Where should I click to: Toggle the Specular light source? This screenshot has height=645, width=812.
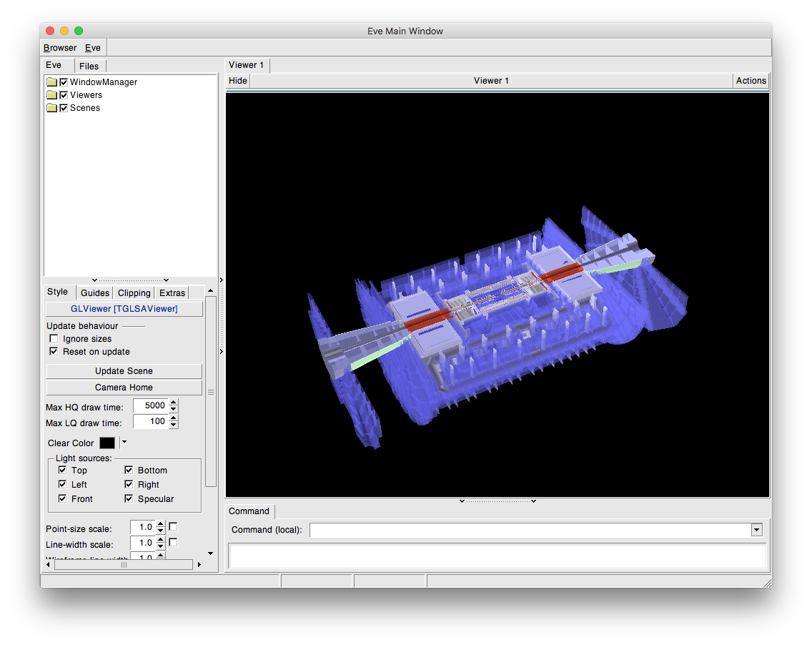129,499
